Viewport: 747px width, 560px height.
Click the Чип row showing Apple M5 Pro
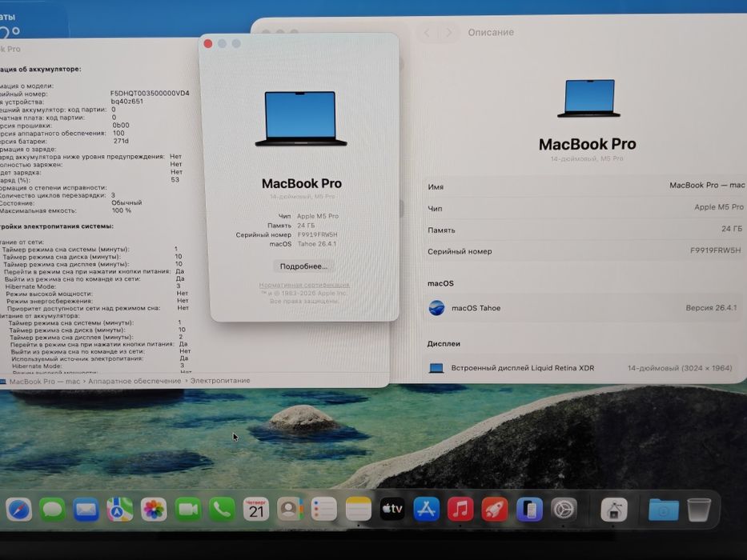tap(586, 208)
